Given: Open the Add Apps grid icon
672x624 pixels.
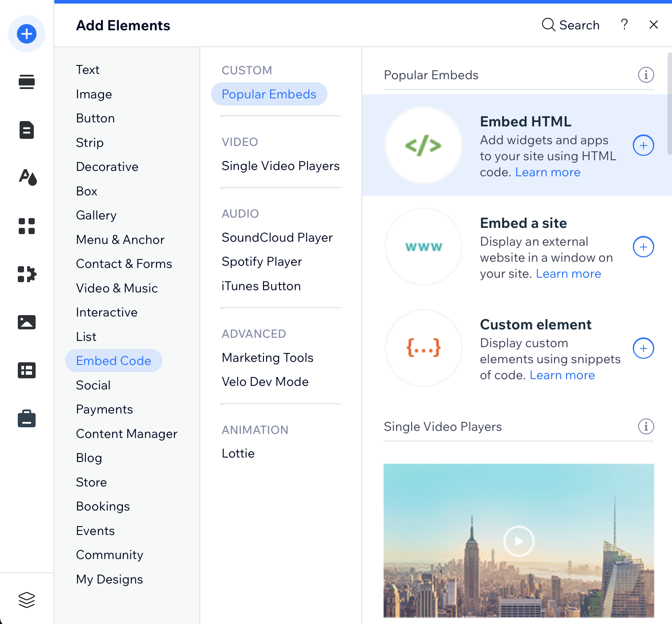Looking at the screenshot, I should pyautogui.click(x=27, y=226).
